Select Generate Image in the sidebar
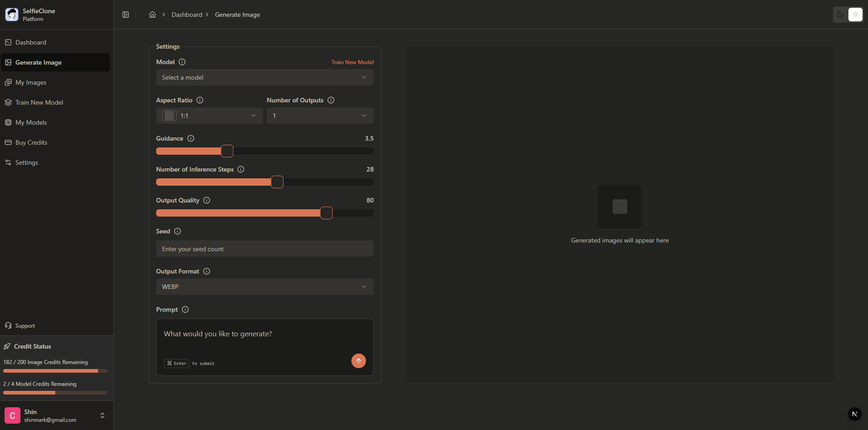This screenshot has height=430, width=868. [39, 62]
